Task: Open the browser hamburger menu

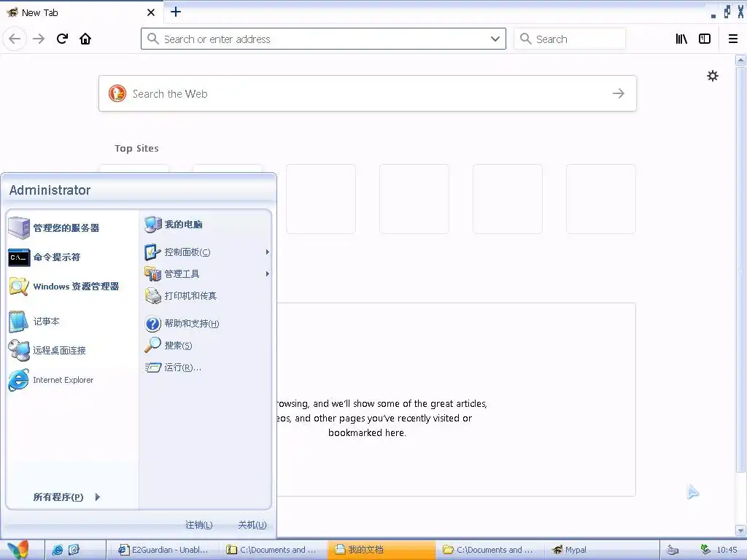Action: 733,39
